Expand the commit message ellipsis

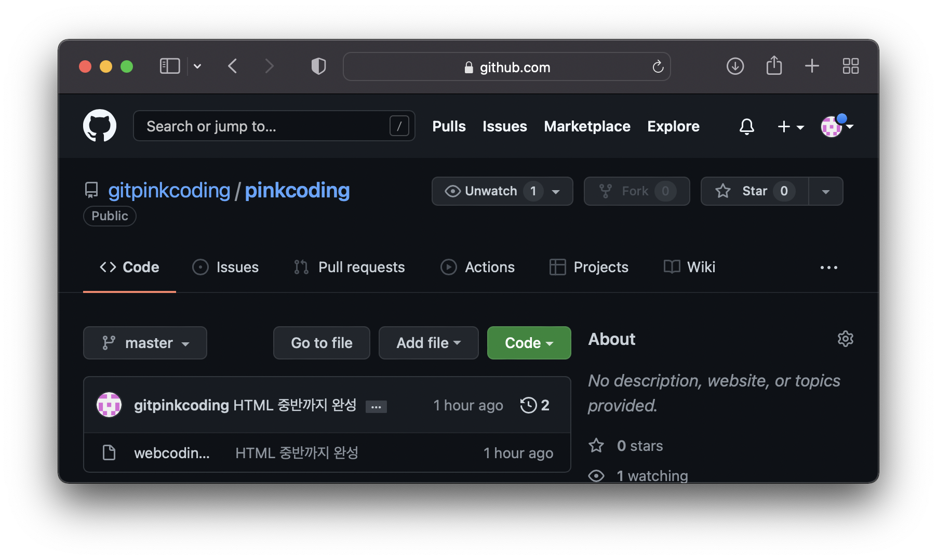click(376, 407)
